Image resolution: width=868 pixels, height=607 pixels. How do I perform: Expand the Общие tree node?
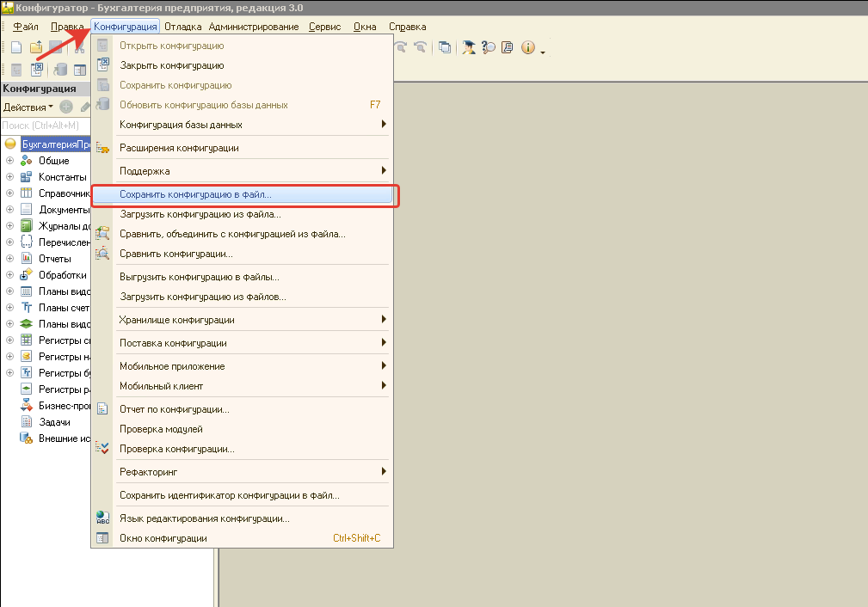(x=9, y=161)
